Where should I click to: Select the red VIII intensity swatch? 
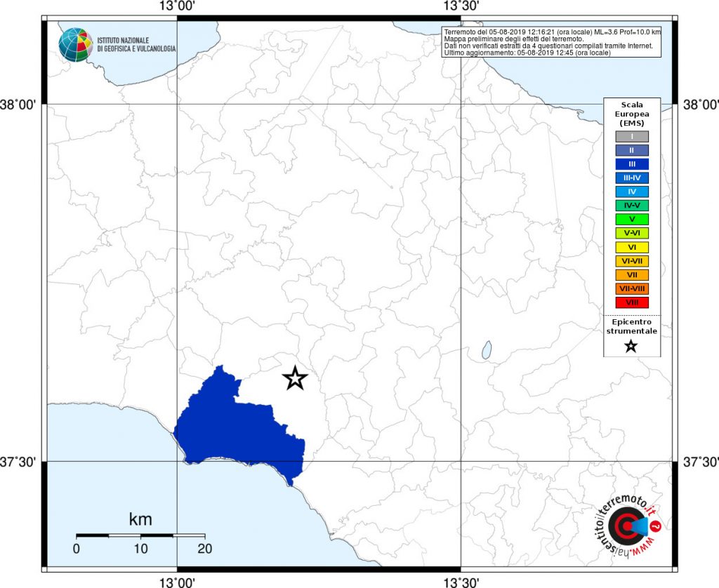pos(632,302)
